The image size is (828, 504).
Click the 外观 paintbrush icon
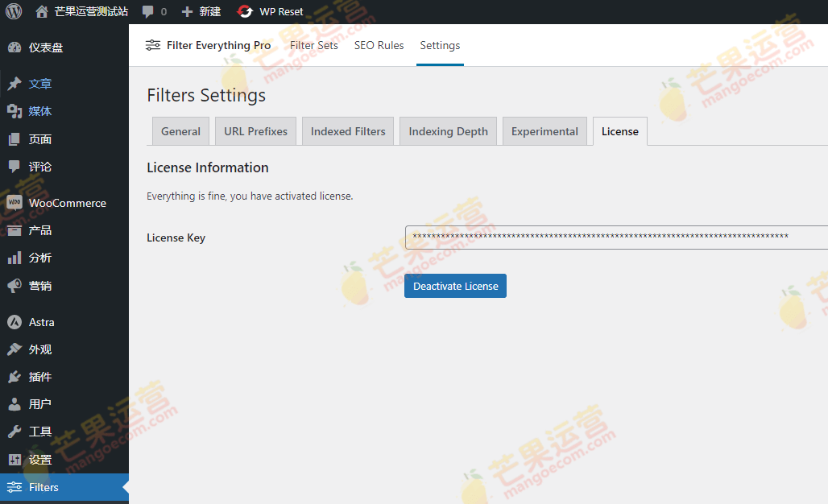[x=14, y=349]
